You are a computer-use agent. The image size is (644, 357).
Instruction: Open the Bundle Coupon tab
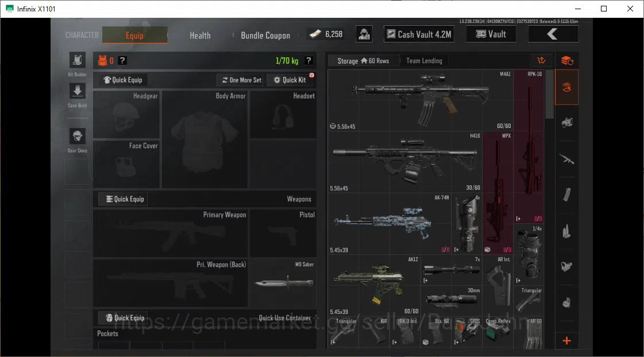[x=265, y=35]
